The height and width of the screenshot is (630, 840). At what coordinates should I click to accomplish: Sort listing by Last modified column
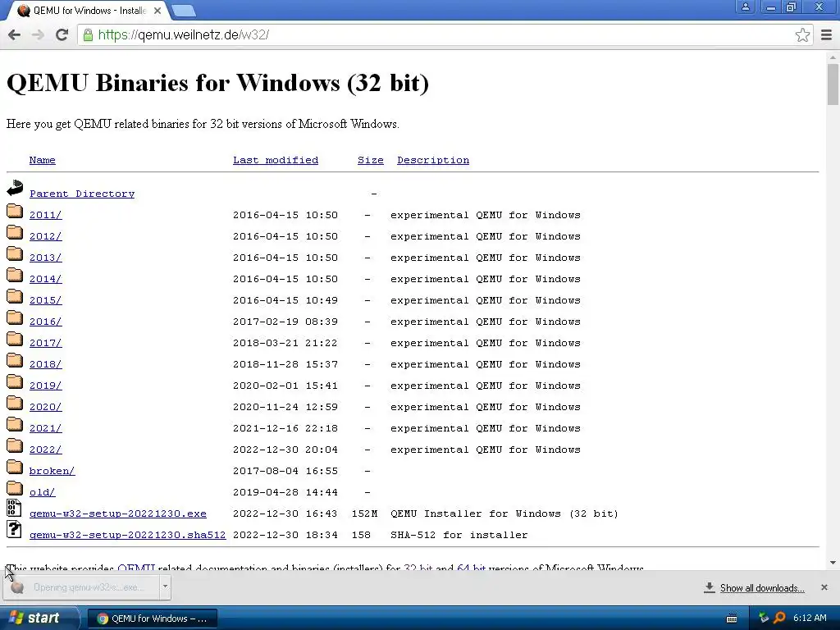(276, 160)
